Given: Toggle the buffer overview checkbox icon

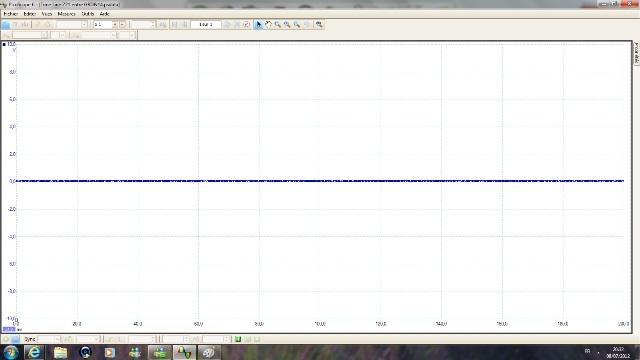Looking at the screenshot, I should click(x=247, y=24).
